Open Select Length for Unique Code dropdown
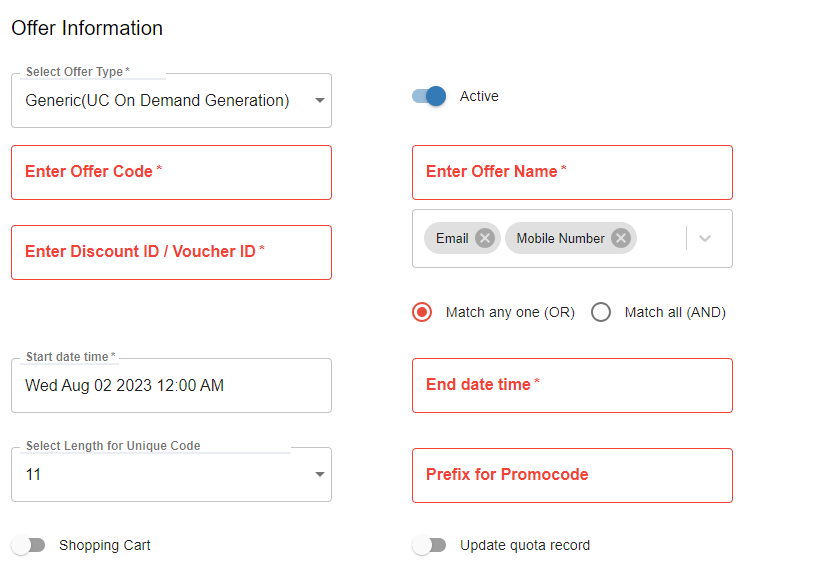Viewport: 826px width, 588px height. tap(319, 474)
